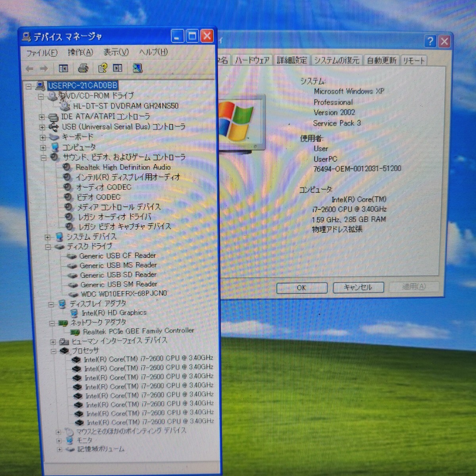The image size is (476, 476).
Task: Select the オーディオ CODEC entry
Action: point(104,187)
